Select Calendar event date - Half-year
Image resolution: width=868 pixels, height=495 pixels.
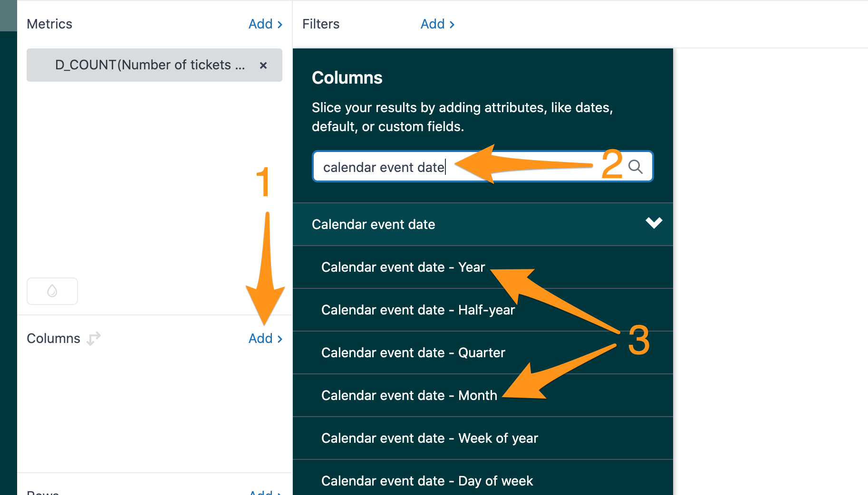tap(483, 310)
